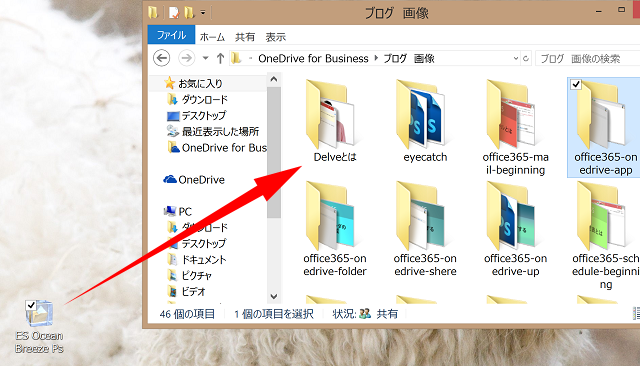Image resolution: width=640 pixels, height=366 pixels.
Task: Open 最近表示した場所 in navigation pane
Action: pyautogui.click(x=213, y=132)
